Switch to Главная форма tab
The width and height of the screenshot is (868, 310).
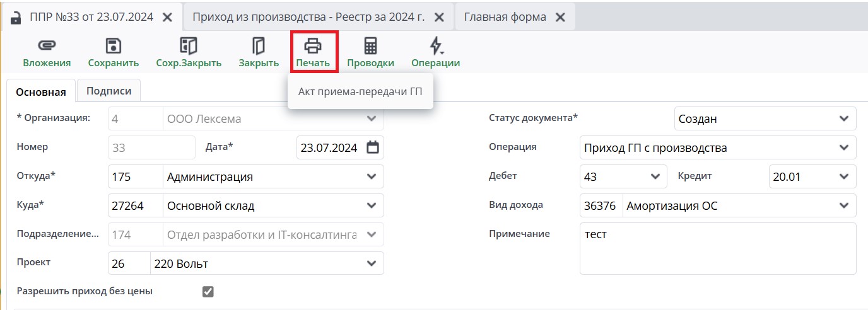click(x=505, y=17)
